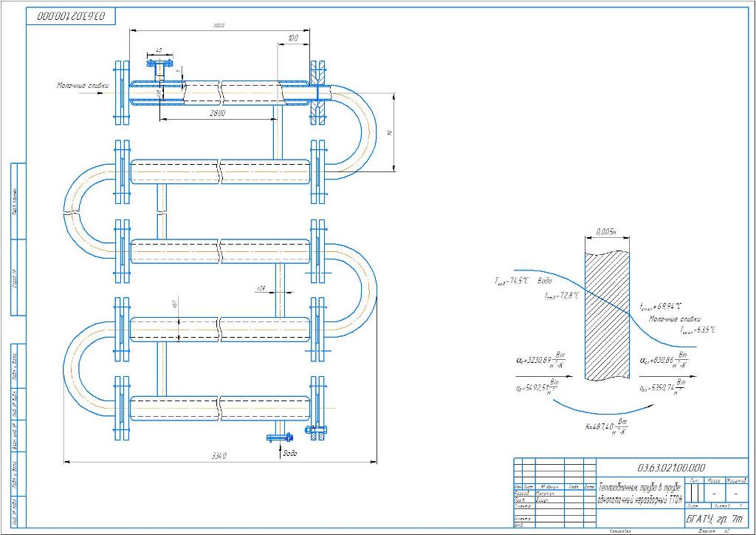Select the cream temperature value 63,5°C
Viewport: 756px width, 535px height.
pos(697,330)
